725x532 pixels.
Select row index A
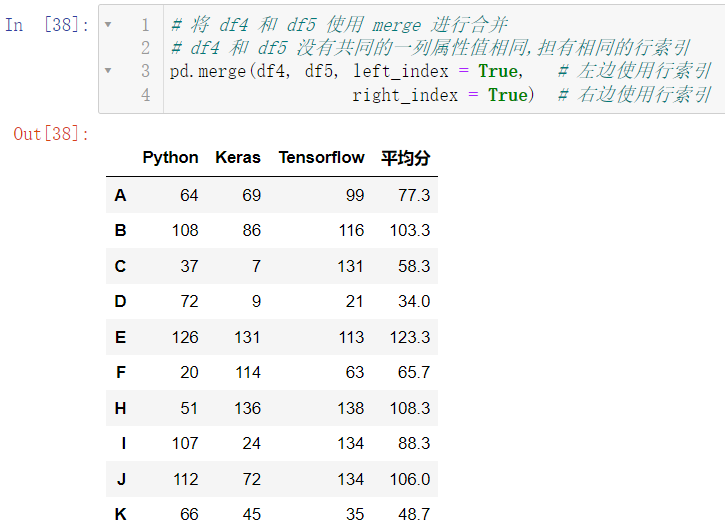[120, 196]
